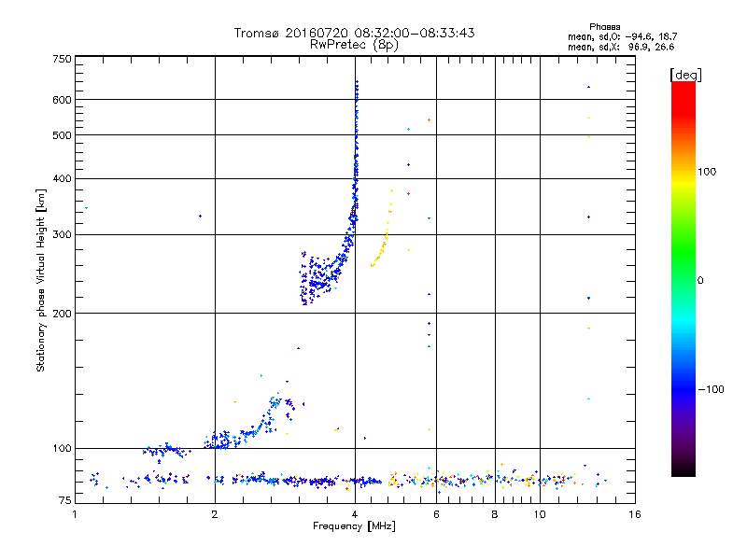Viewport: 747px width, 560px height.
Task: Click the 'Phases' header label
Action: point(604,27)
